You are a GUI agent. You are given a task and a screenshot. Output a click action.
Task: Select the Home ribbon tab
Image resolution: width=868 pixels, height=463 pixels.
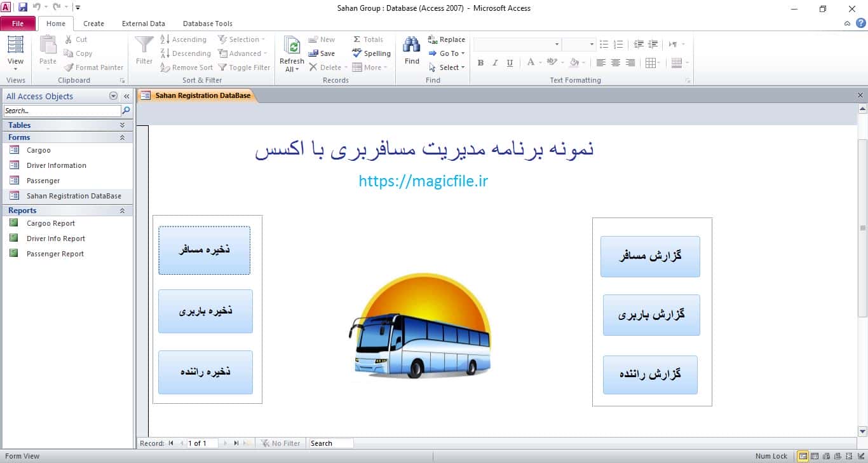point(56,24)
